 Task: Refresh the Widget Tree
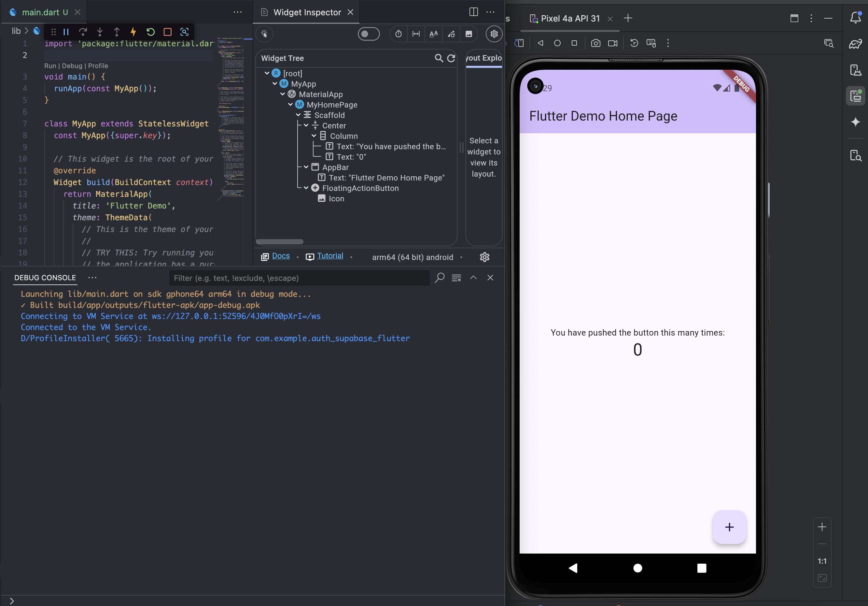[x=451, y=58]
